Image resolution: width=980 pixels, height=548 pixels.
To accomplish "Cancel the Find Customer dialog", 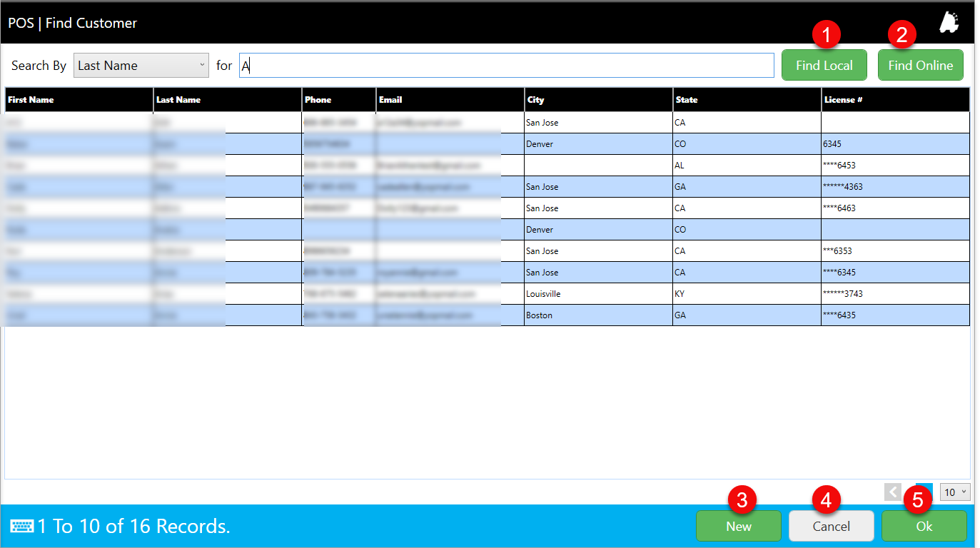I will 831,527.
